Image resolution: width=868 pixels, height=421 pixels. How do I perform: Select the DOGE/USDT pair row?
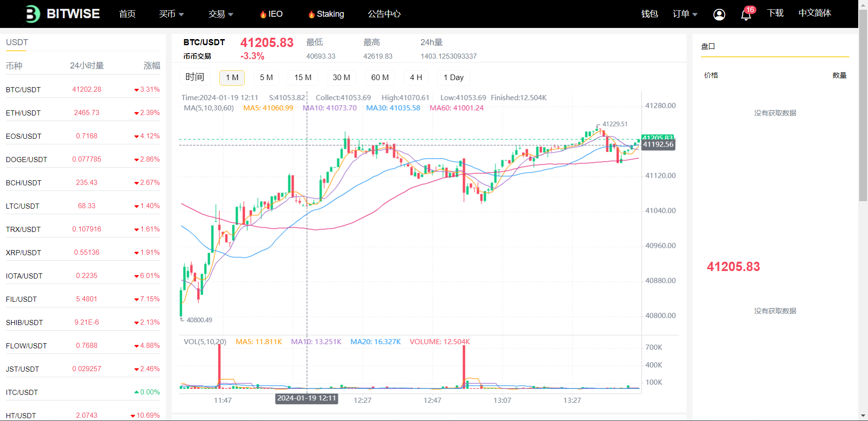[x=83, y=159]
